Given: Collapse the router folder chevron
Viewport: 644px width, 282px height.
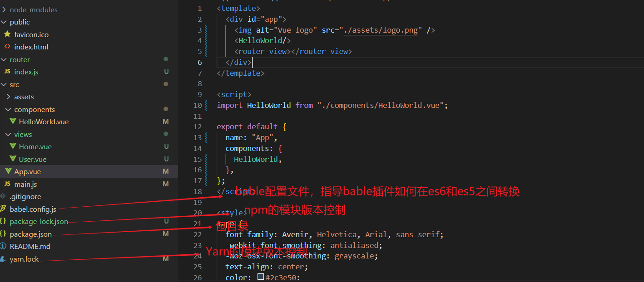Looking at the screenshot, I should [4, 59].
